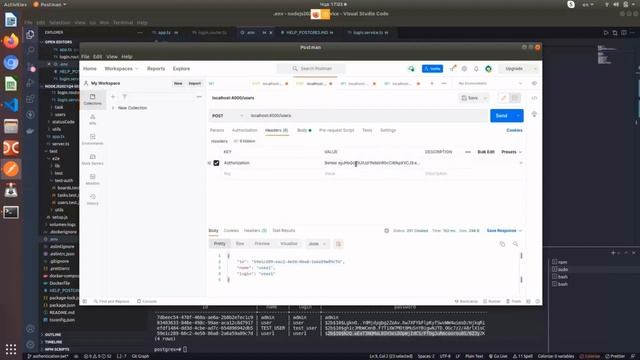Open VS Code Extensions activity icon
This screenshot has height=360, width=640.
tap(30, 99)
